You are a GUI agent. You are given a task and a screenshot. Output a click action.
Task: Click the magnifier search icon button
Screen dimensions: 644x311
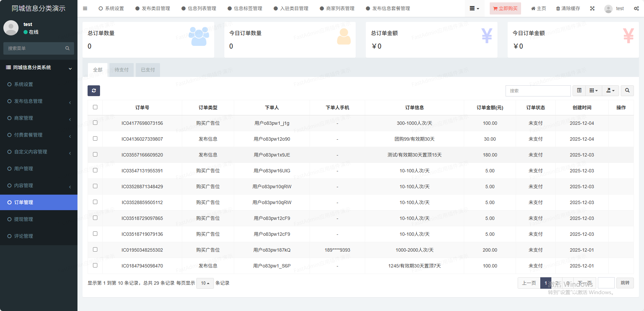click(627, 90)
